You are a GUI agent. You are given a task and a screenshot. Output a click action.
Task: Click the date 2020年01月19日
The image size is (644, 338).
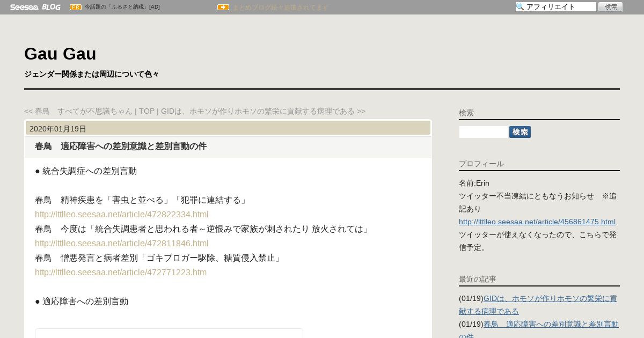coord(58,129)
